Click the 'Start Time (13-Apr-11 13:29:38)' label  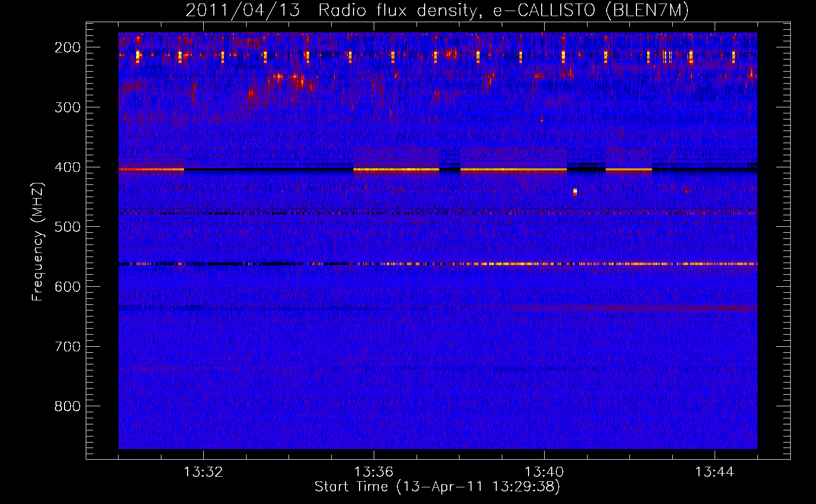point(437,487)
